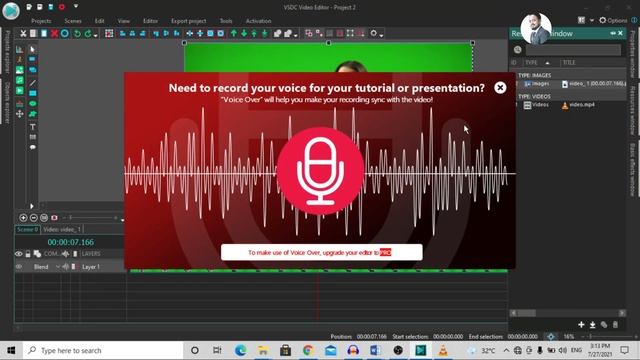The width and height of the screenshot is (640, 360).
Task: Click the Layer 1 label
Action: tap(91, 267)
